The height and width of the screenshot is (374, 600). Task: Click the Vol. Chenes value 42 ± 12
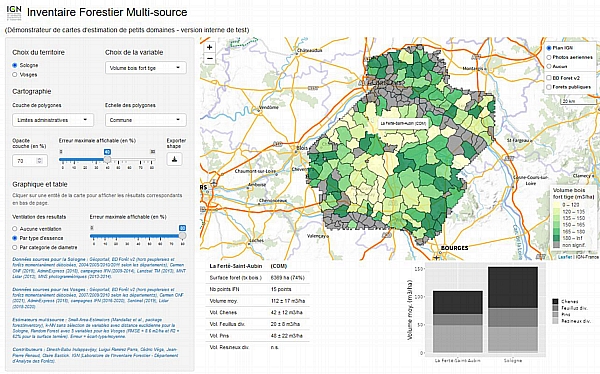287,312
